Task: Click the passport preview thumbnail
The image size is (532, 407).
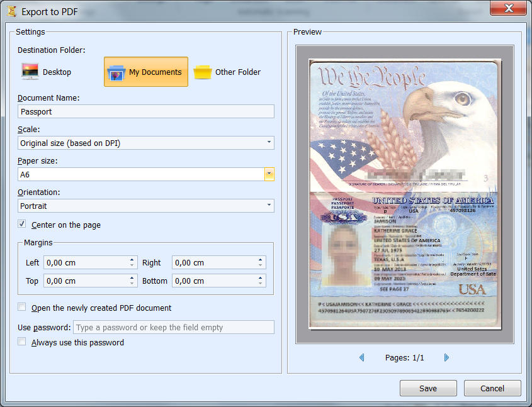Action: tap(405, 194)
